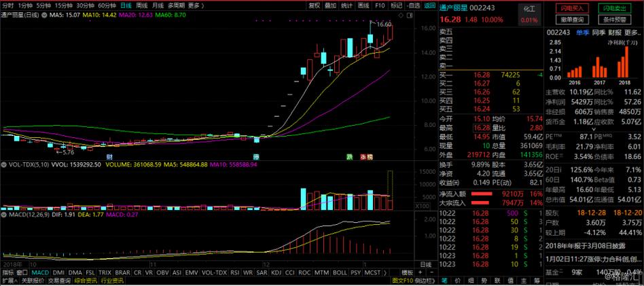This screenshot has width=644, height=286.
Task: Open the 涨 event marker on the chart
Action: coord(363,156)
